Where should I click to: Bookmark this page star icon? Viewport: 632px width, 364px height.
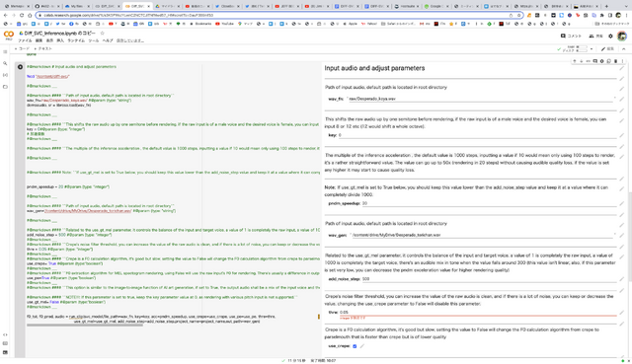(x=519, y=16)
